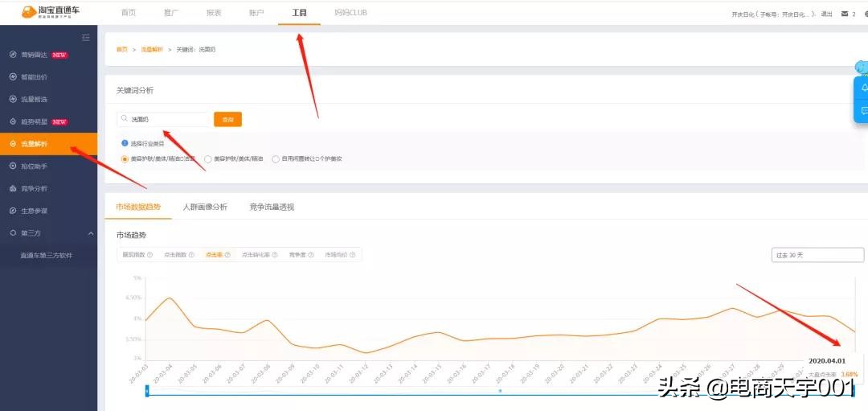
Task: Click the 流量解析 breadcrumb link
Action: 152,49
